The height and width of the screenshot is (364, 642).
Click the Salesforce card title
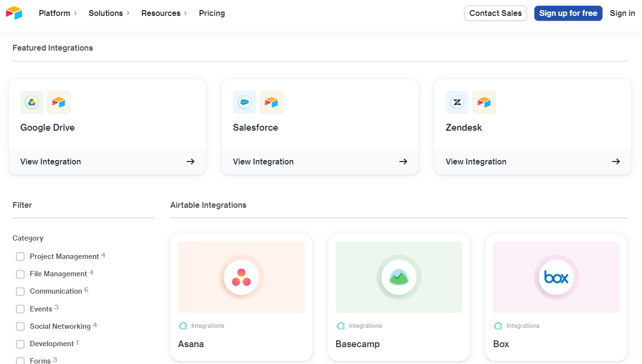pos(255,127)
